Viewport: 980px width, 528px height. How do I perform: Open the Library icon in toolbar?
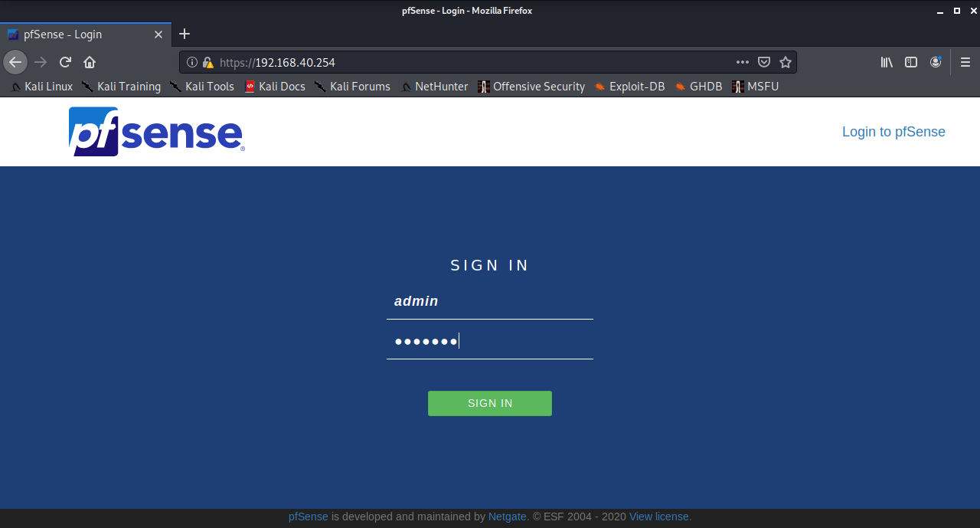click(887, 62)
